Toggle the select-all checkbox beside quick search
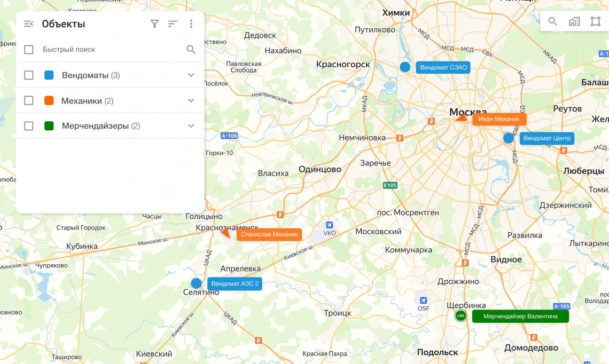This screenshot has width=609, height=364. 29,50
